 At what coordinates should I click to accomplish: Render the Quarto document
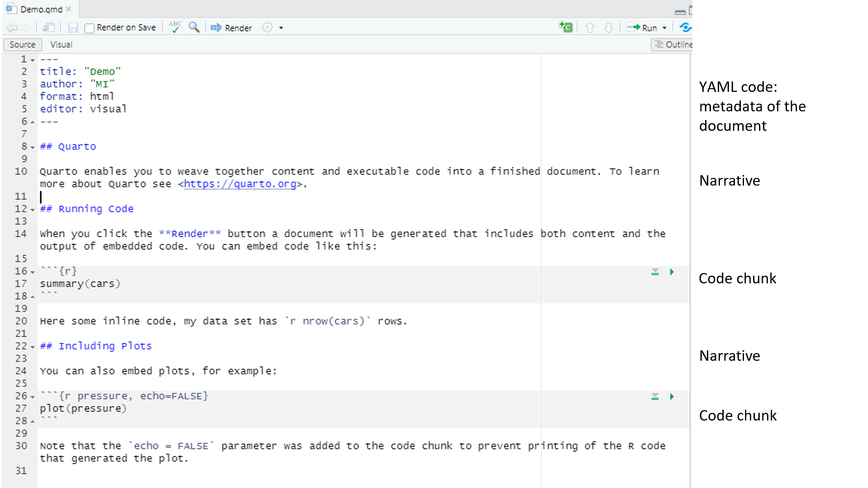tap(231, 28)
